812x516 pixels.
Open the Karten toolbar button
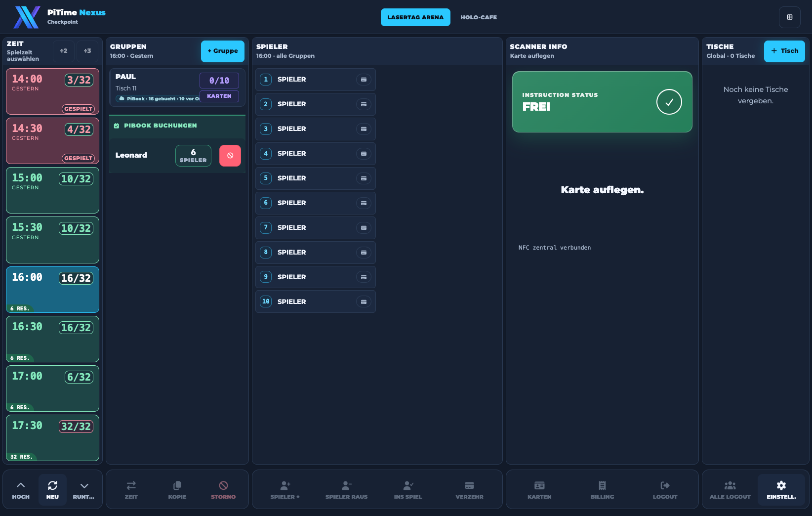click(x=539, y=489)
